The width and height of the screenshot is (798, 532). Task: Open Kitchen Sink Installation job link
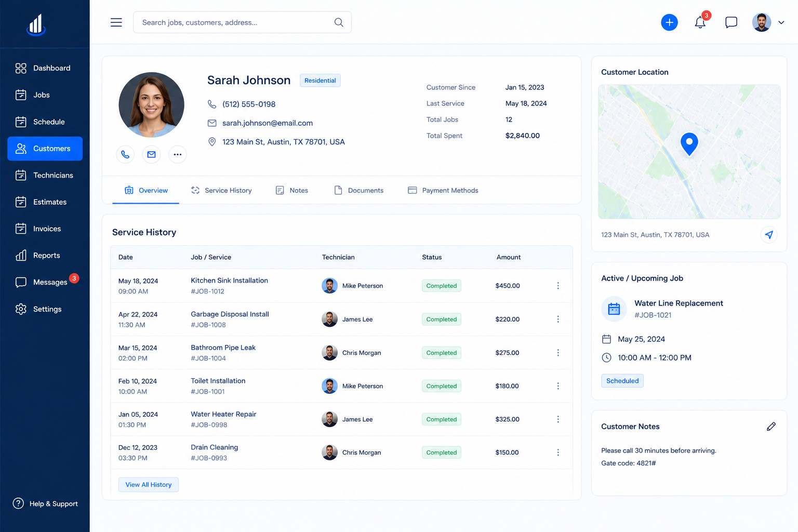pyautogui.click(x=229, y=281)
